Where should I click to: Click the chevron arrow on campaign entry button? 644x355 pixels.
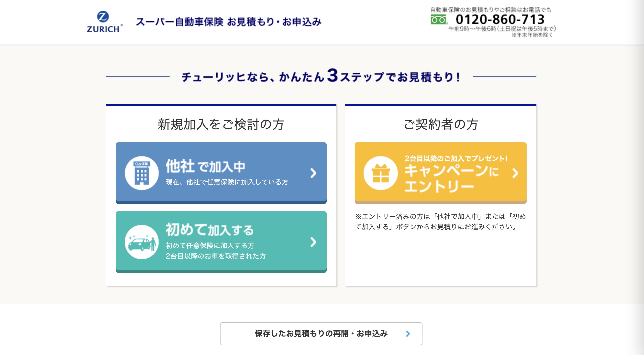tap(515, 173)
